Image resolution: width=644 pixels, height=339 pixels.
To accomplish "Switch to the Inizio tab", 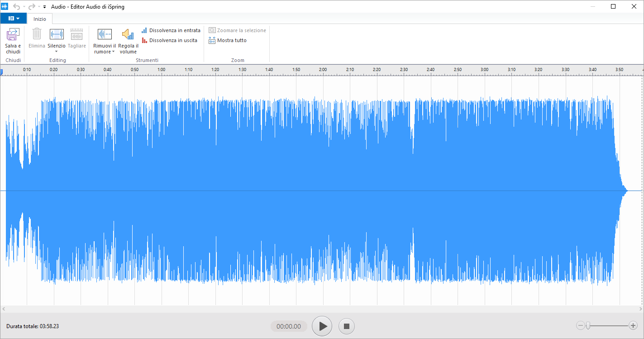I will coord(40,19).
